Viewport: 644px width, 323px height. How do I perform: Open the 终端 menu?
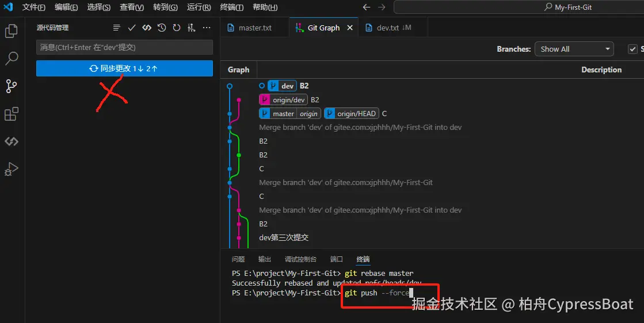[x=231, y=7]
